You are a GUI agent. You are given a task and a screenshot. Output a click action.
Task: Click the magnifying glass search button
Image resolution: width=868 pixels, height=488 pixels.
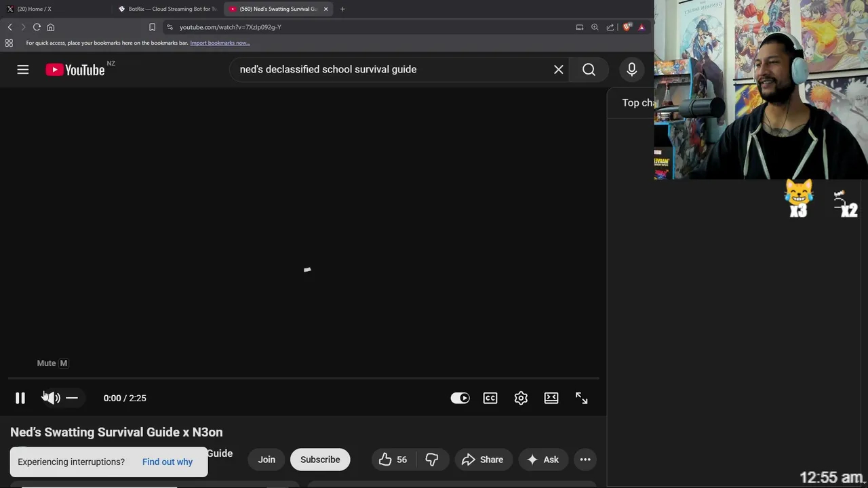(x=589, y=69)
